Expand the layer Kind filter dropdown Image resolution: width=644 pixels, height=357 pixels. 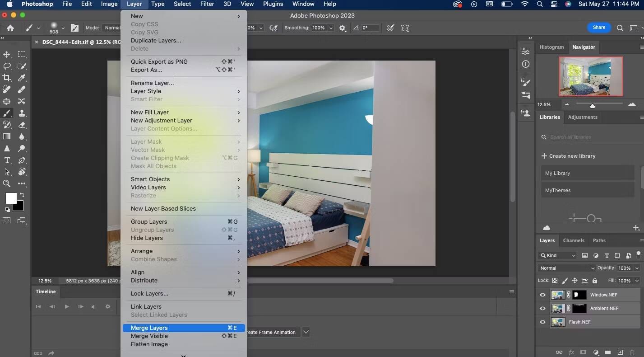557,255
